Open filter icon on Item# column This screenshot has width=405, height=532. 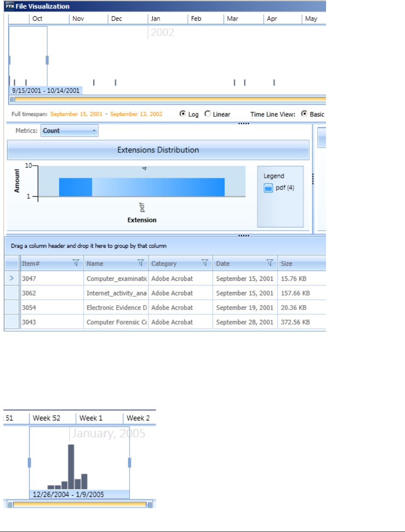[x=76, y=263]
